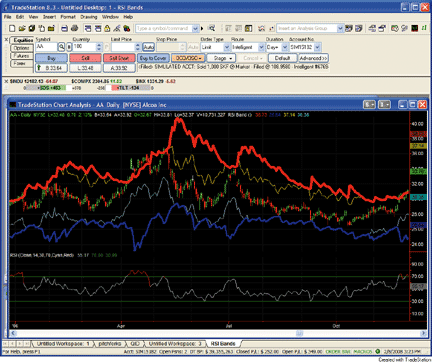Click the Sell Short button

119,58
